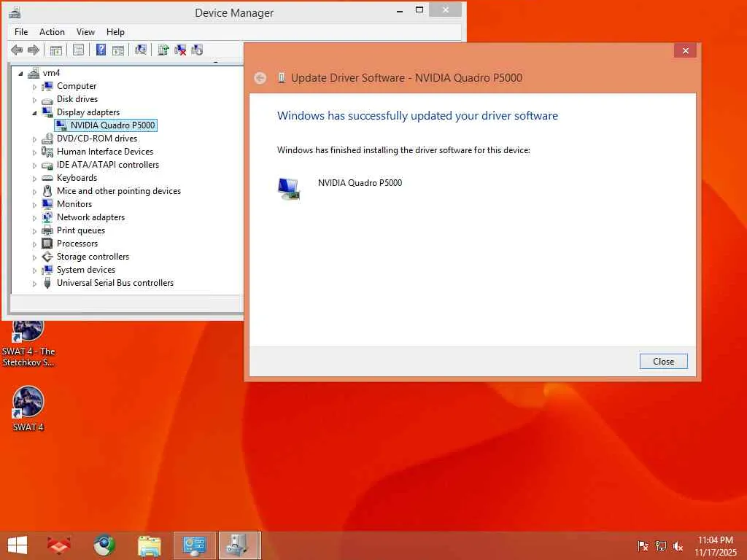
Task: Open the Action menu
Action: tap(52, 32)
